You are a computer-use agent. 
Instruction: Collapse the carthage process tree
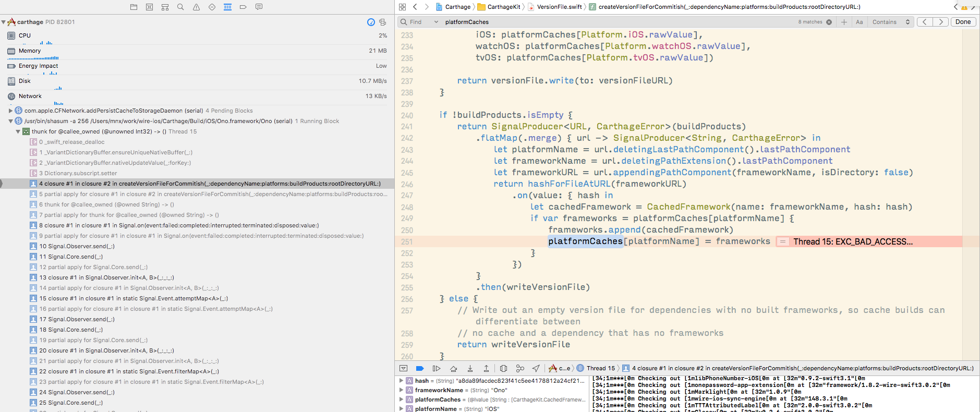click(x=4, y=22)
